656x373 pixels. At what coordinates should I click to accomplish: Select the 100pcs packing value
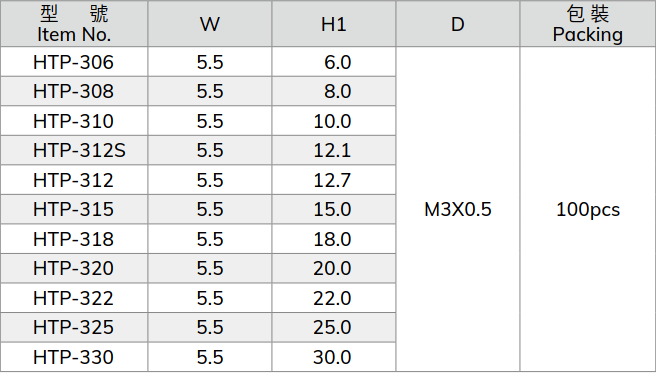pyautogui.click(x=588, y=209)
